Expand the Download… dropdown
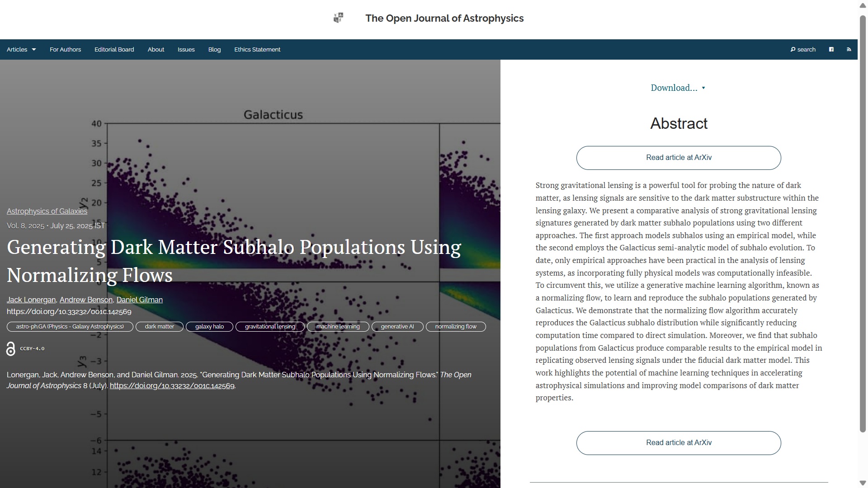This screenshot has width=868, height=488. (678, 88)
